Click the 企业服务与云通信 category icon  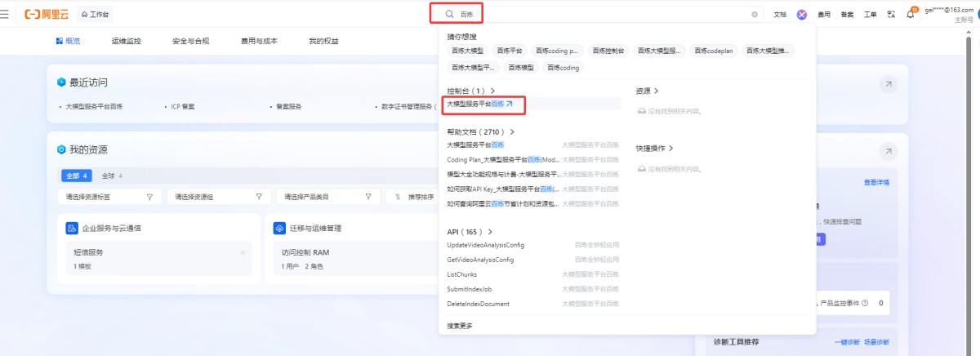[72, 229]
